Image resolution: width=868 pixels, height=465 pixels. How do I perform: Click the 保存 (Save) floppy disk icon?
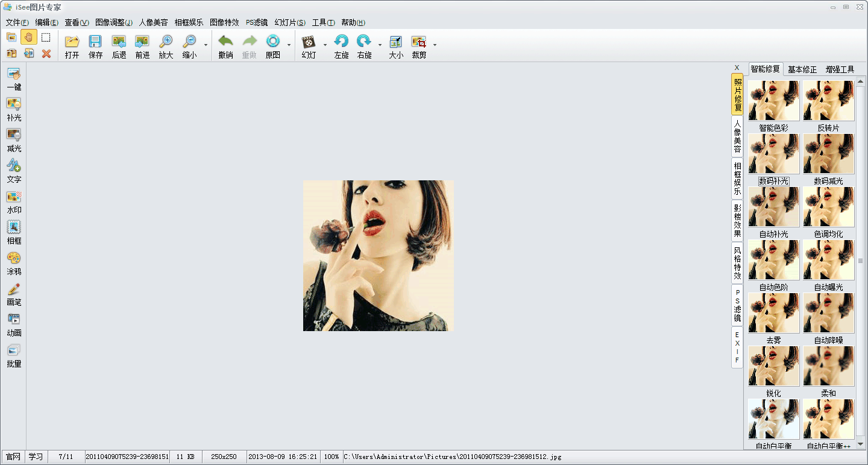point(95,42)
